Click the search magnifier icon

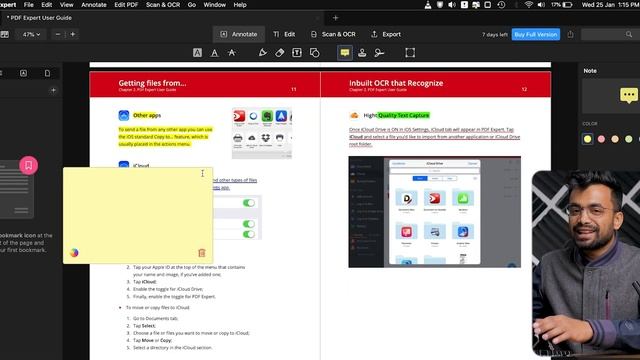(629, 35)
